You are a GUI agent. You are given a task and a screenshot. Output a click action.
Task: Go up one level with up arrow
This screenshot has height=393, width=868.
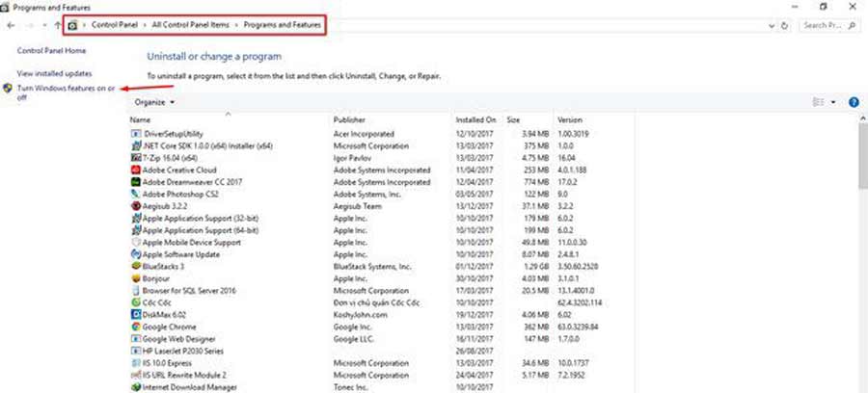[x=58, y=25]
